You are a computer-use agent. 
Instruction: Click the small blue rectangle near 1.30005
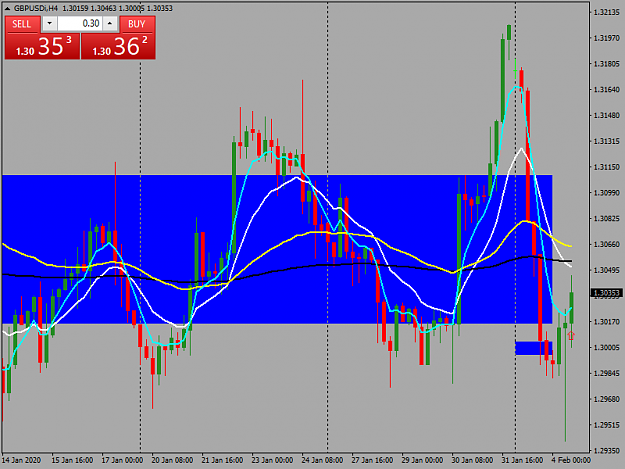tap(534, 348)
